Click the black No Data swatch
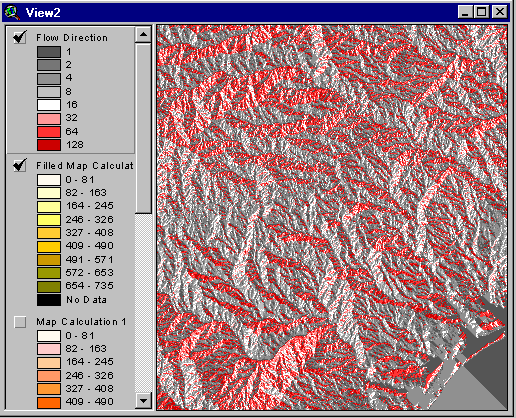 coord(49,300)
